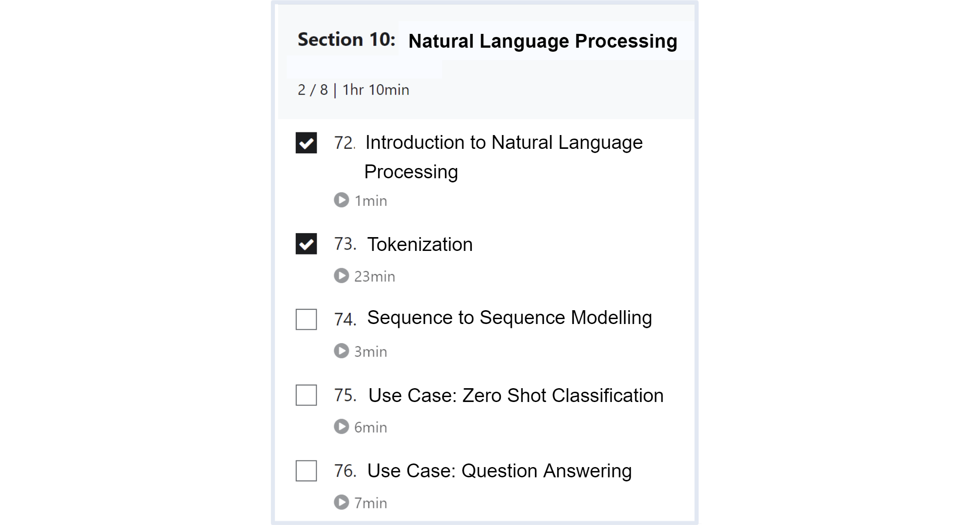Collapse Section 10 Natural Language Processing header

543,41
